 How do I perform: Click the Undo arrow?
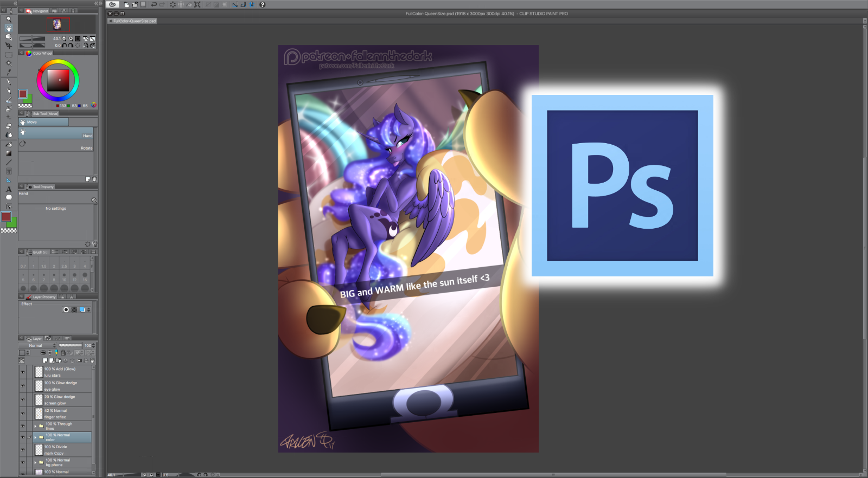154,4
